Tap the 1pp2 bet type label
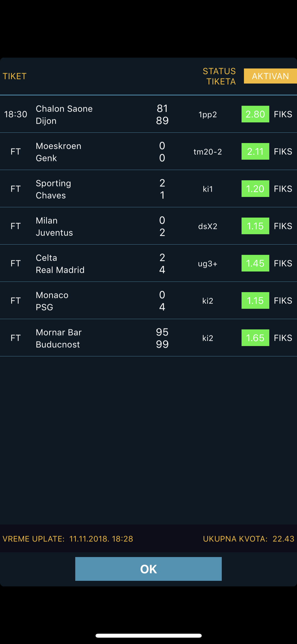297x644 pixels. 208,114
